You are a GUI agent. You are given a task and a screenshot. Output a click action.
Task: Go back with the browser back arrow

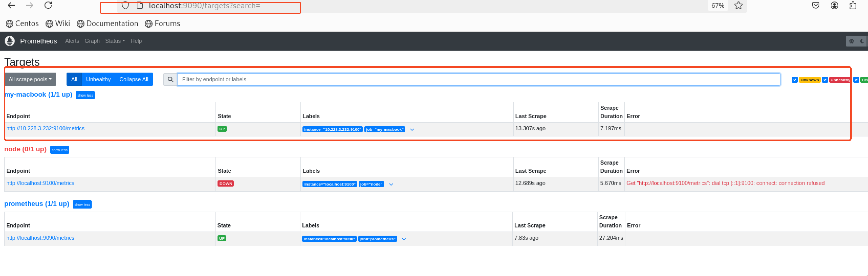click(11, 5)
